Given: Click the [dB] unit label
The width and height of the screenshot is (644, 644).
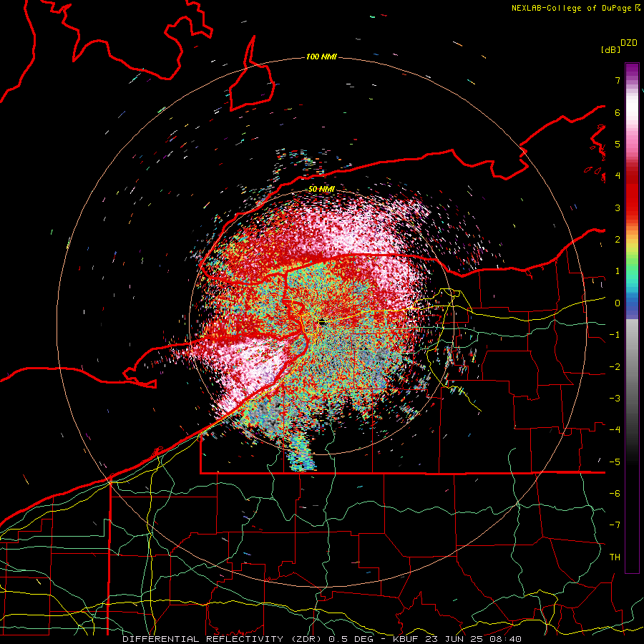Looking at the screenshot, I should [x=610, y=50].
